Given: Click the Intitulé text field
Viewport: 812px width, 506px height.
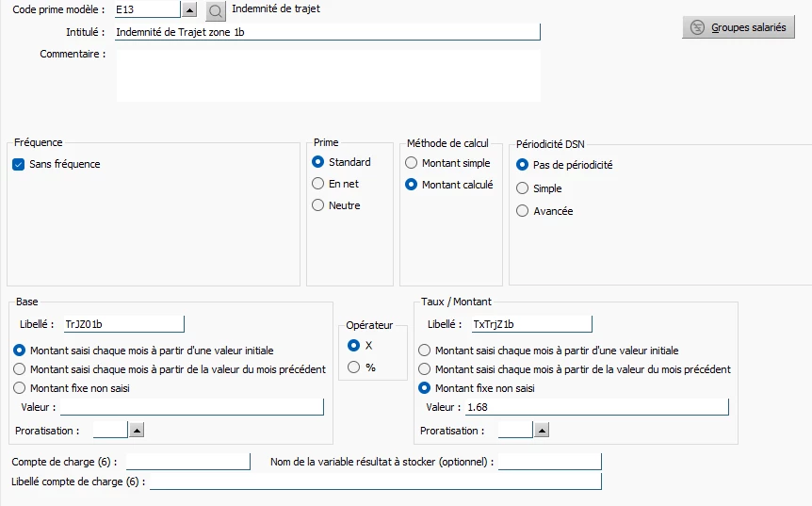Looking at the screenshot, I should click(326, 32).
